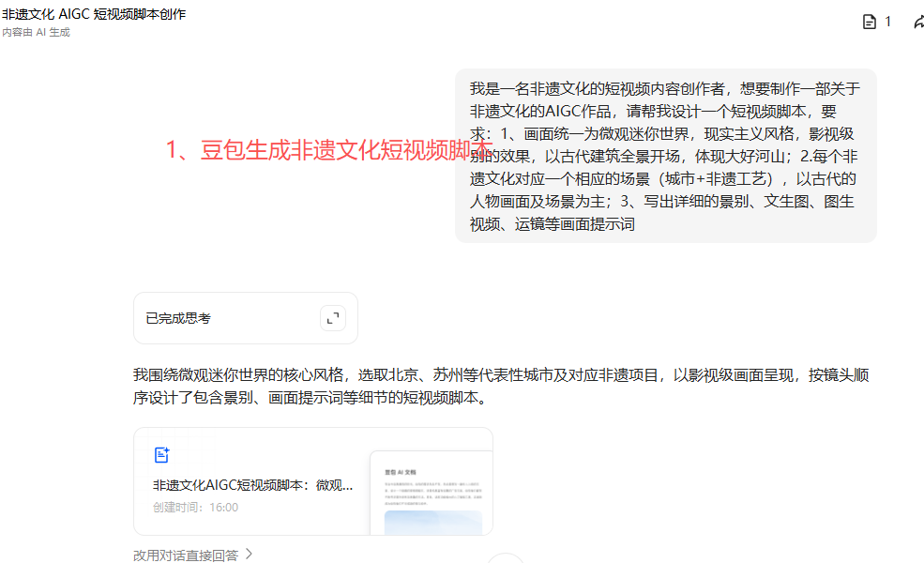The width and height of the screenshot is (924, 563).
Task: Click the chevron after 改用对话直接回答
Action: (248, 554)
